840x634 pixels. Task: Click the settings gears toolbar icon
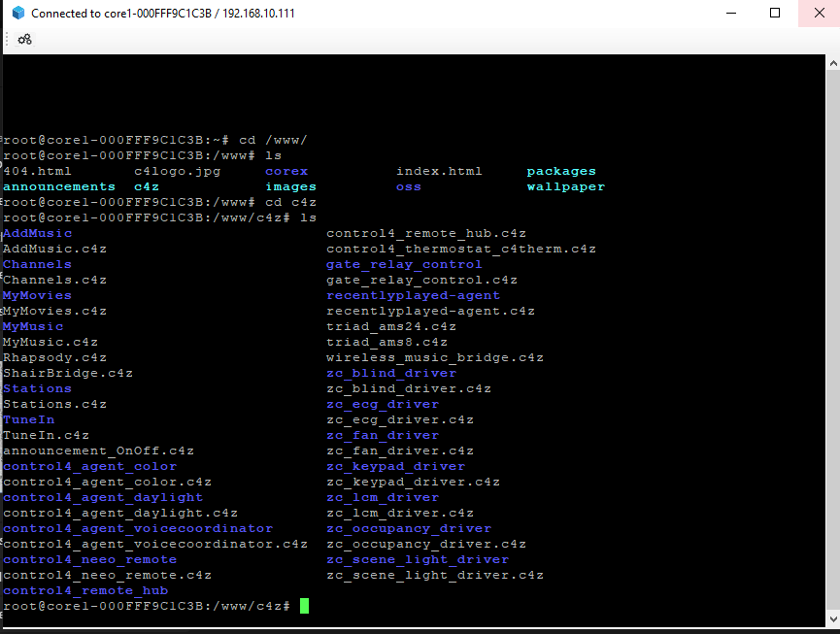(24, 39)
